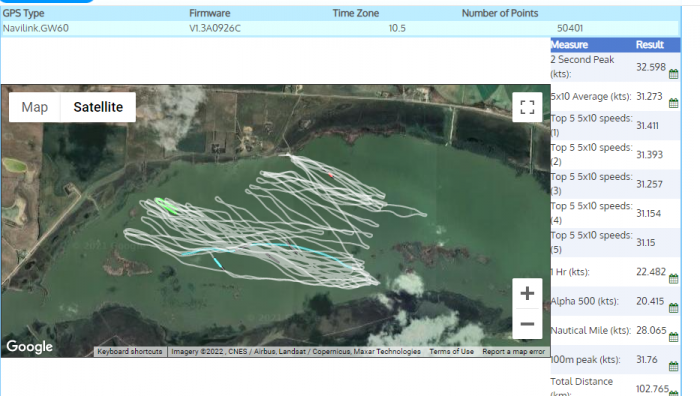Viewport: 700px width, 396px height.
Task: Click calendar icon next to Alpha 500 result
Action: 674,308
